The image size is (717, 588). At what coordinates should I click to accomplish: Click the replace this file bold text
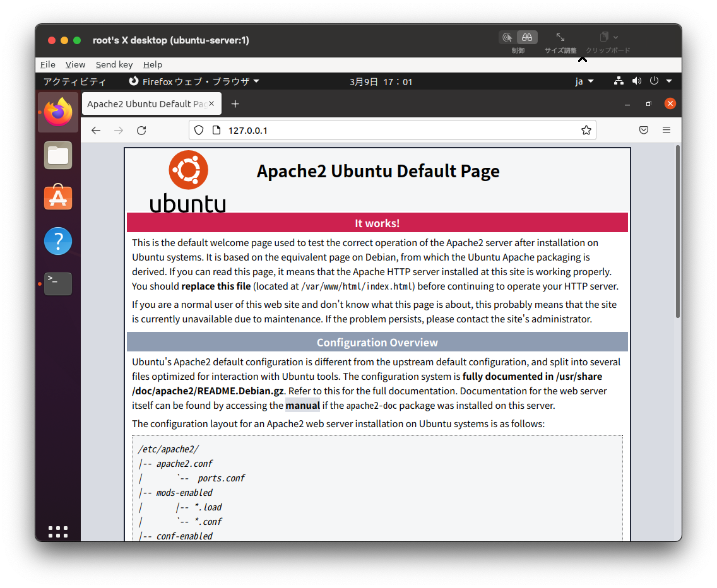tap(216, 286)
